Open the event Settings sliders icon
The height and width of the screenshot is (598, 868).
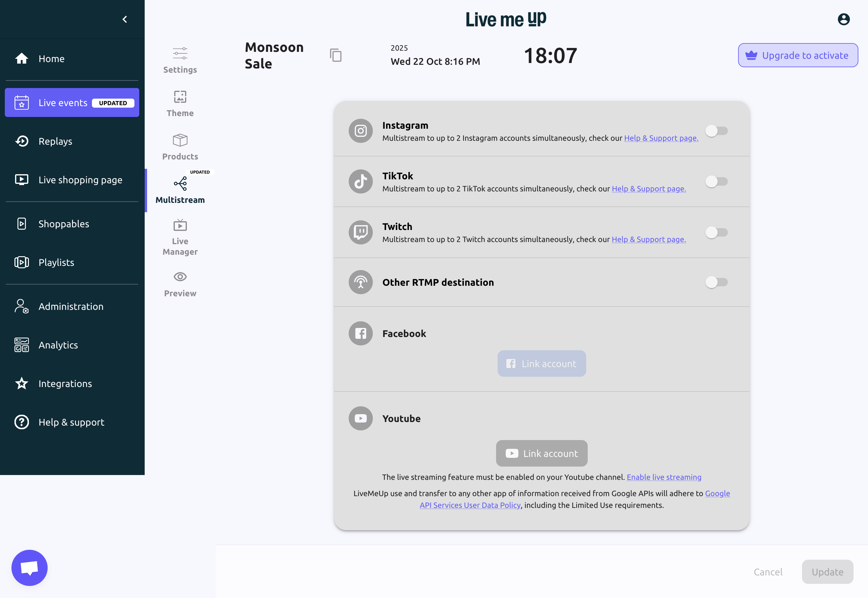tap(180, 54)
